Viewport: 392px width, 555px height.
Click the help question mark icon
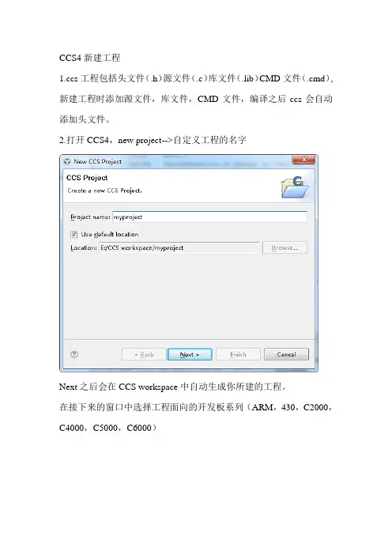(x=74, y=354)
